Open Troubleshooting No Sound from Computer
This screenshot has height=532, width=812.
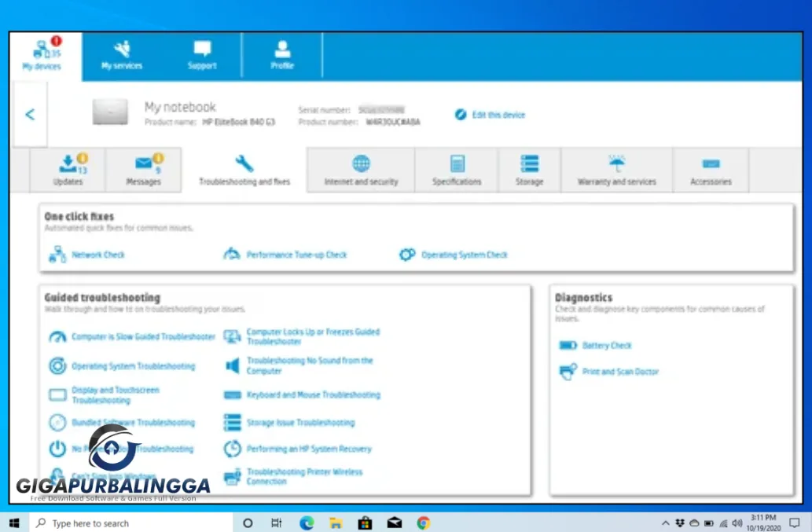310,366
